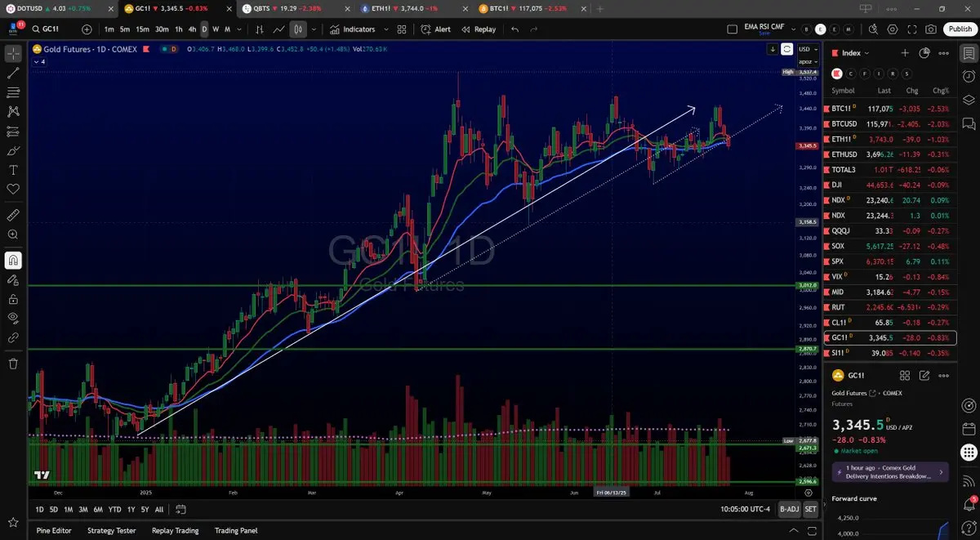Toggle hide all drawings eye icon
Screen dimensions: 980x540
[13, 319]
